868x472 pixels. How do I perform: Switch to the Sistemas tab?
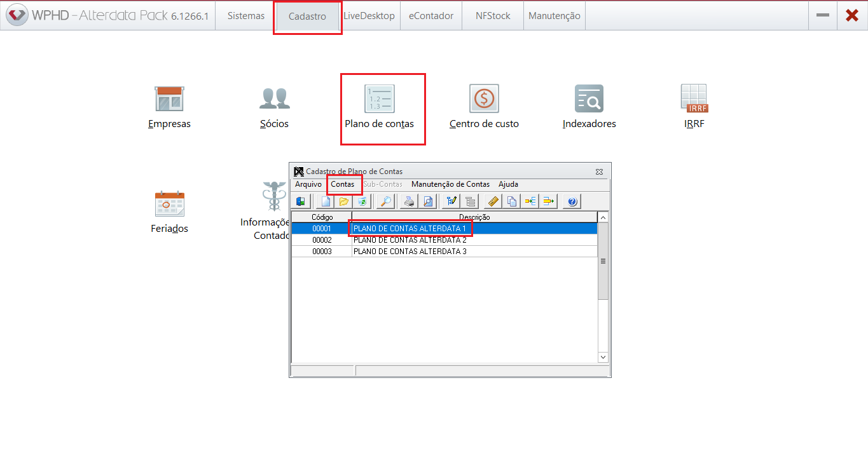tap(246, 16)
